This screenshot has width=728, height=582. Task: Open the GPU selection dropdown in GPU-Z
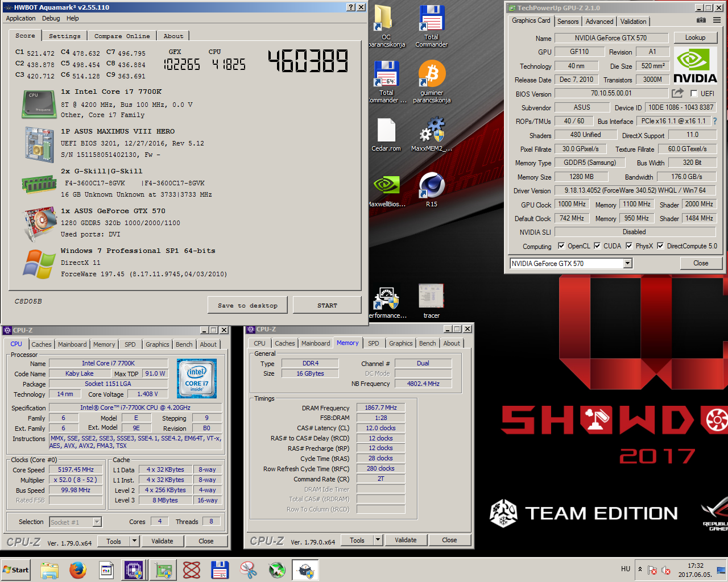pyautogui.click(x=627, y=264)
